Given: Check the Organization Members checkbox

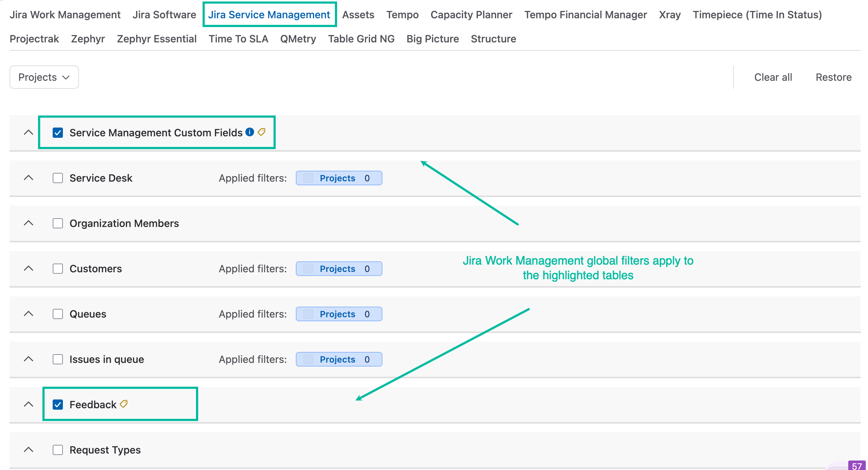Looking at the screenshot, I should pos(58,223).
